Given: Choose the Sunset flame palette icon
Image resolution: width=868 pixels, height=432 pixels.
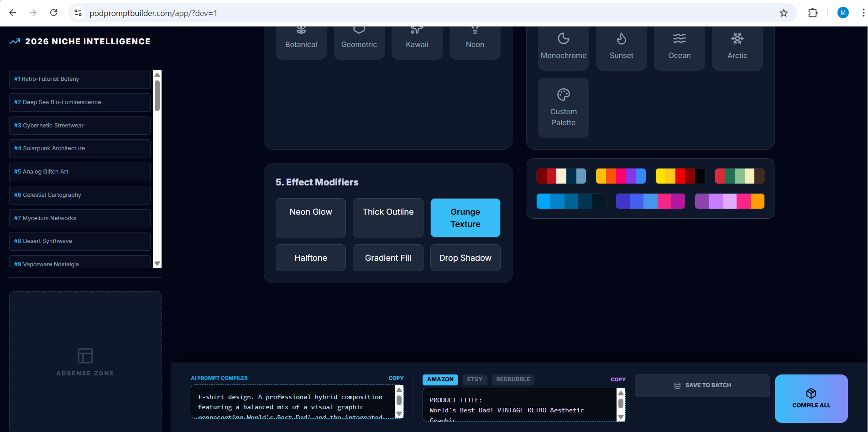Looking at the screenshot, I should (621, 39).
